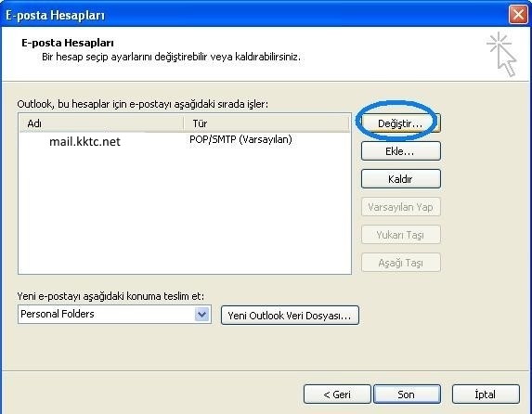Image resolution: width=532 pixels, height=414 pixels.
Task: Finish the wizard with Son button
Action: tap(407, 395)
